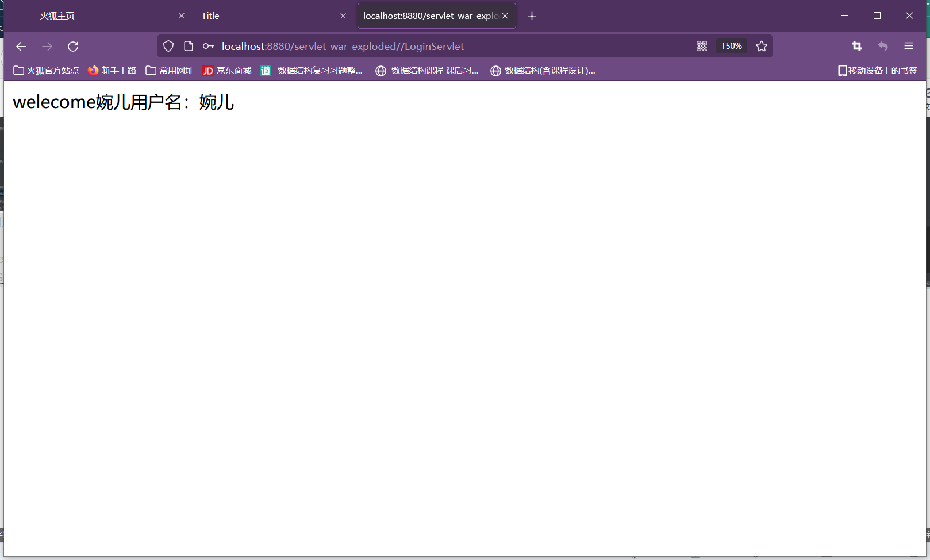This screenshot has height=560, width=930.
Task: Click the welecome婉儿用户名 page text
Action: pos(123,102)
